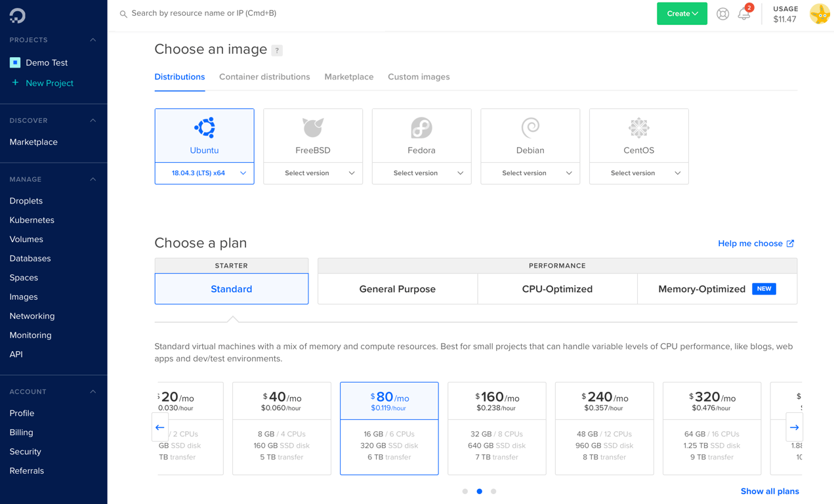Collapse the Account sidebar section
834x504 pixels.
93,392
